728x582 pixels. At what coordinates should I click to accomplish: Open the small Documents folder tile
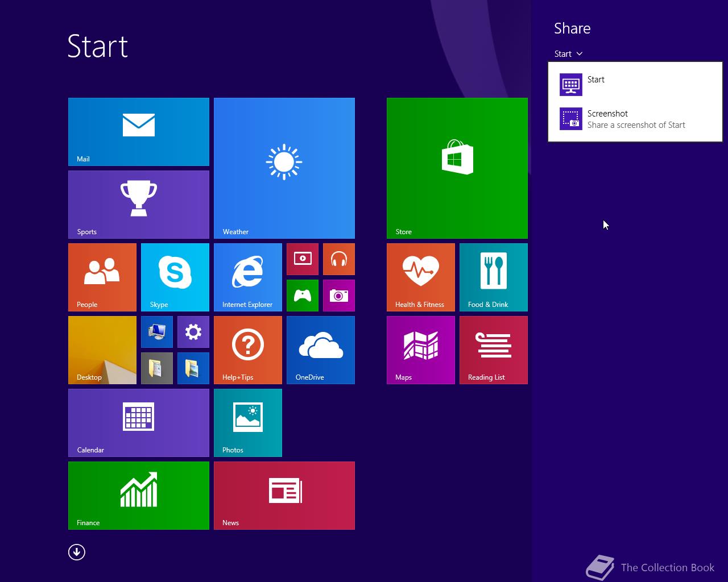tap(157, 368)
